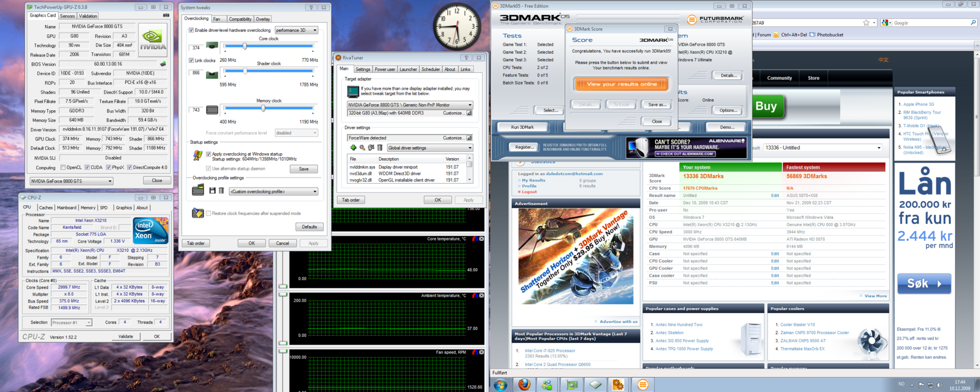980x392 pixels.
Task: Toggle the Link clocks checkbox
Action: (191, 60)
